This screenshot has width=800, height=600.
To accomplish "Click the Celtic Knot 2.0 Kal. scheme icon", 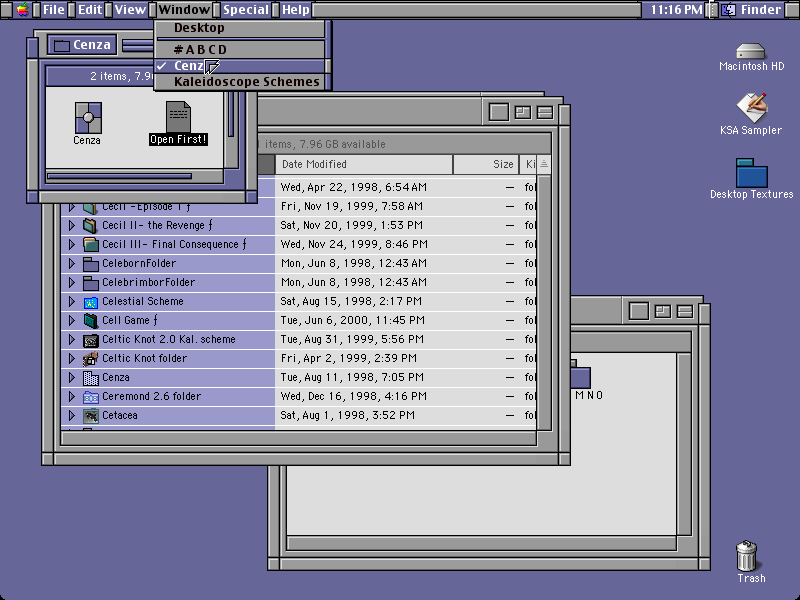I will point(90,340).
